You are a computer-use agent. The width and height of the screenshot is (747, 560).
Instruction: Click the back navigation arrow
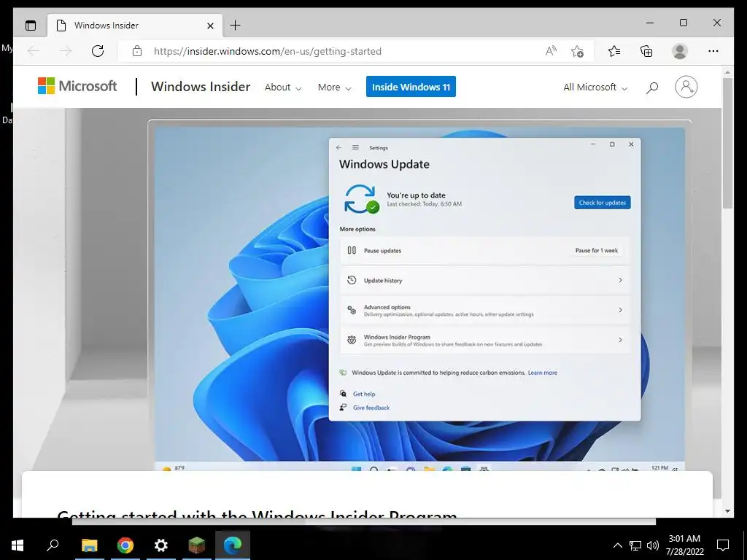(x=34, y=51)
